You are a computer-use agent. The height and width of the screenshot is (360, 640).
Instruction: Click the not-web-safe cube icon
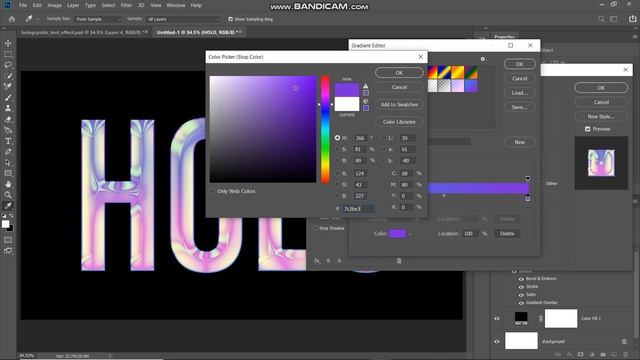(366, 101)
